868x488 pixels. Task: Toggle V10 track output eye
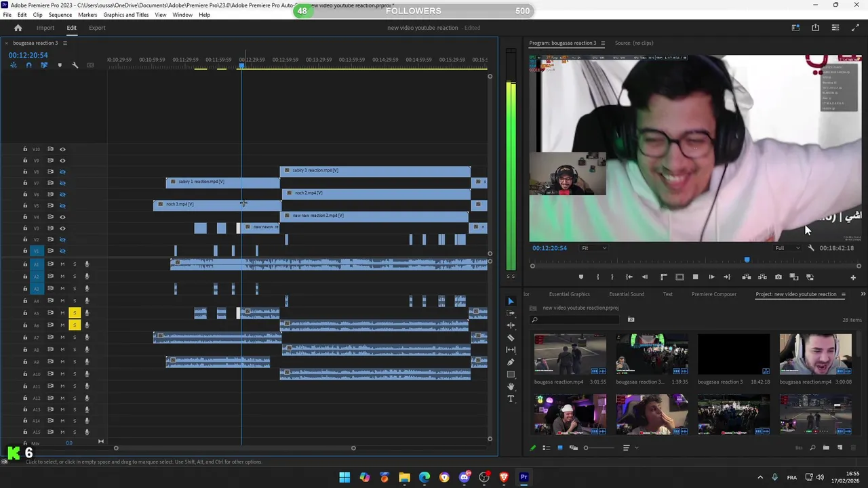[x=62, y=149]
